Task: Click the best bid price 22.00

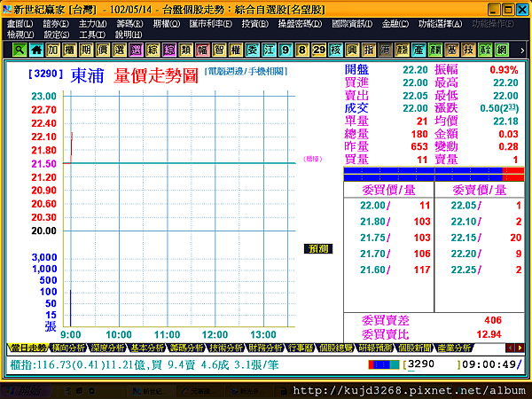Action: pyautogui.click(x=372, y=206)
